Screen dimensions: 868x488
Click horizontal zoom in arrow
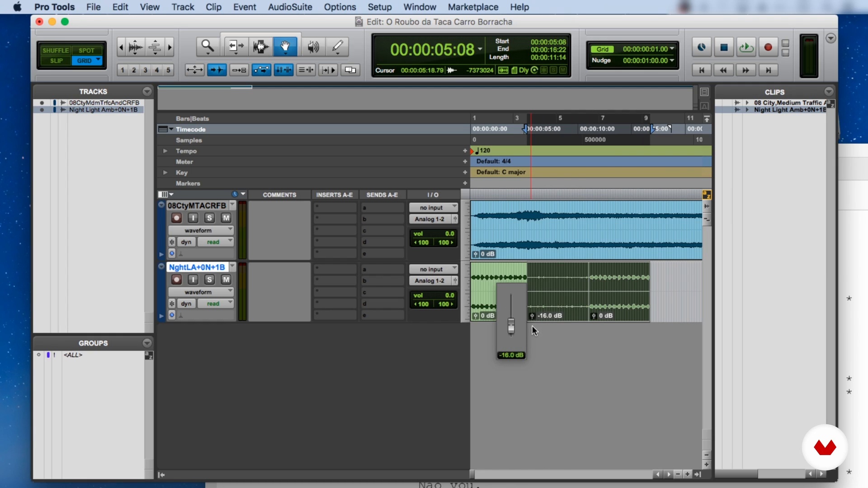click(170, 47)
